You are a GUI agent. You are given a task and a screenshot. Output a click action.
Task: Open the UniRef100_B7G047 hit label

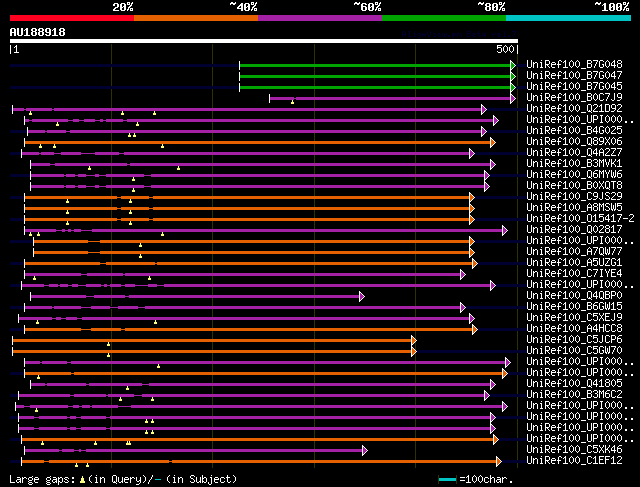(574, 76)
